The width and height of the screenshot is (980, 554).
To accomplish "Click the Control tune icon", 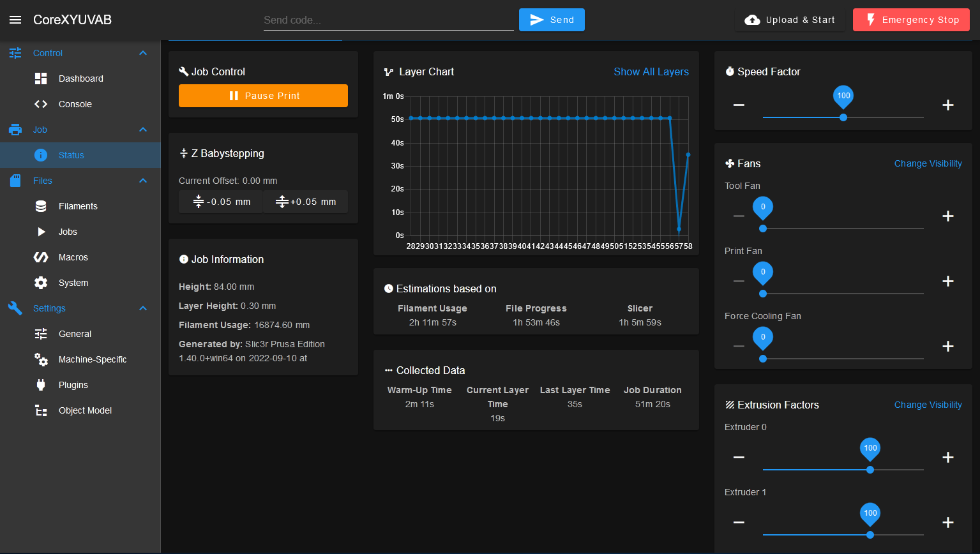I will tap(15, 53).
